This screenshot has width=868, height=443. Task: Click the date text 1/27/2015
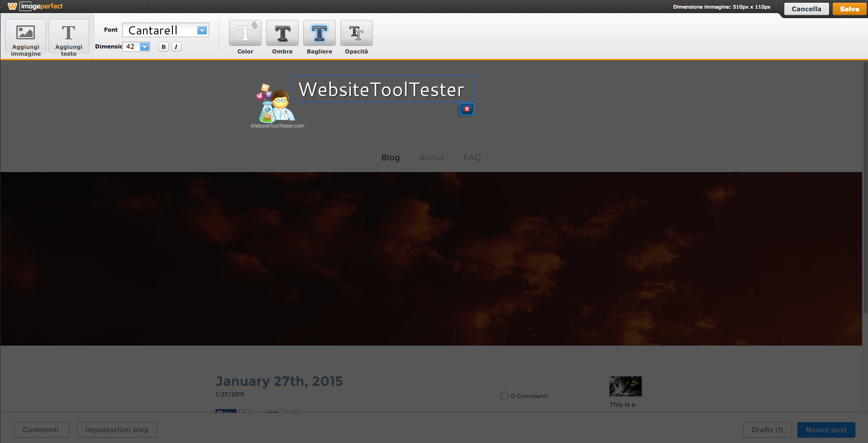pos(230,395)
